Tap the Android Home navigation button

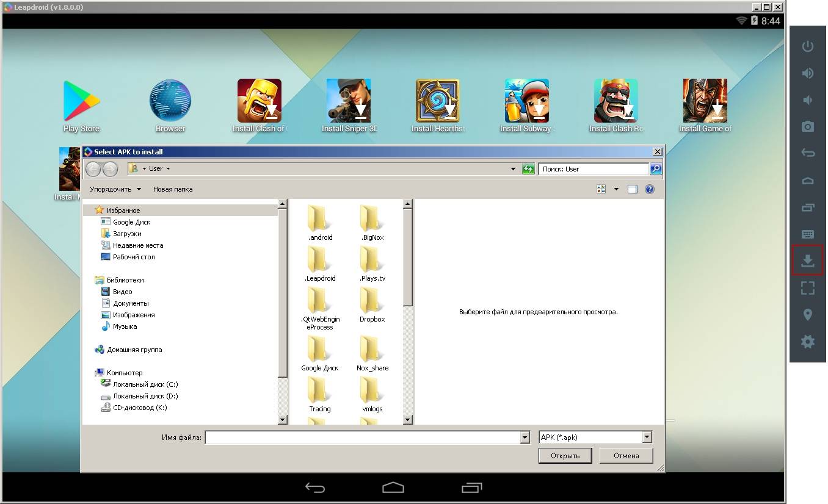coord(393,488)
